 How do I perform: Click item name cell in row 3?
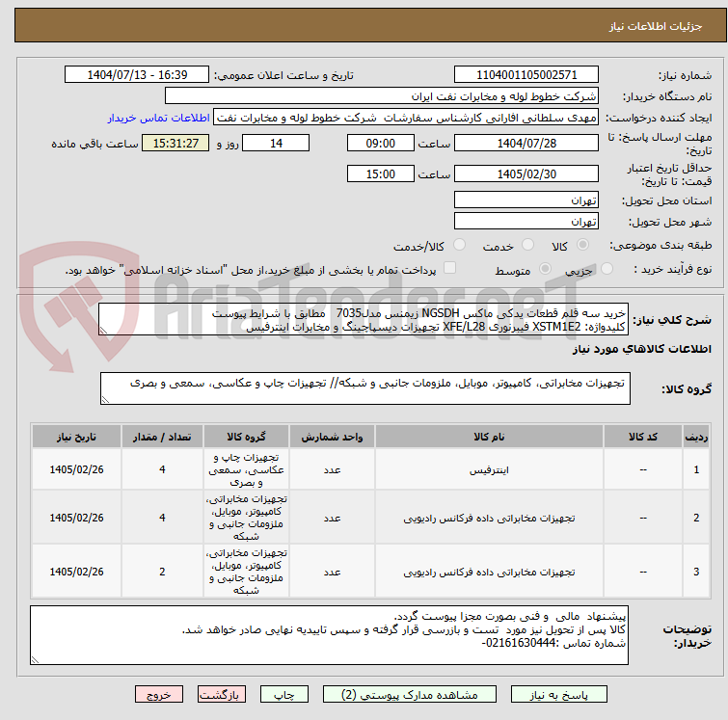pos(489,572)
